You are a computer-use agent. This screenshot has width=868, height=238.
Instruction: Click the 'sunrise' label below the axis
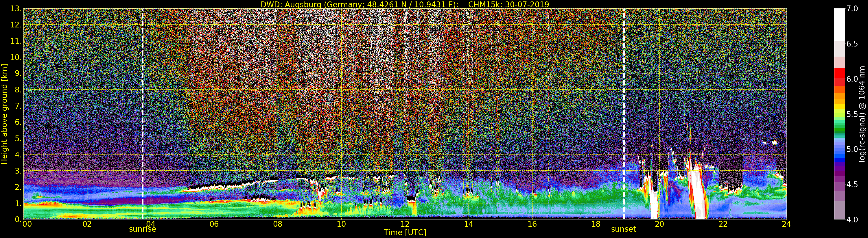143,229
